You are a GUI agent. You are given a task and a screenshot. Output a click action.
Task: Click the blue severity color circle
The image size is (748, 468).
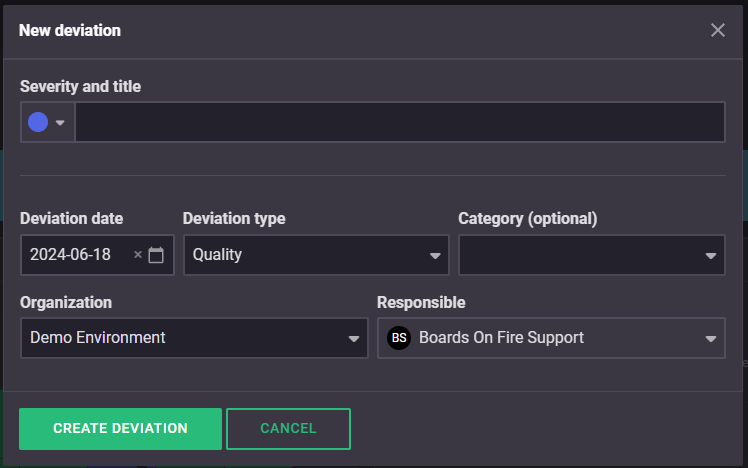(x=38, y=122)
